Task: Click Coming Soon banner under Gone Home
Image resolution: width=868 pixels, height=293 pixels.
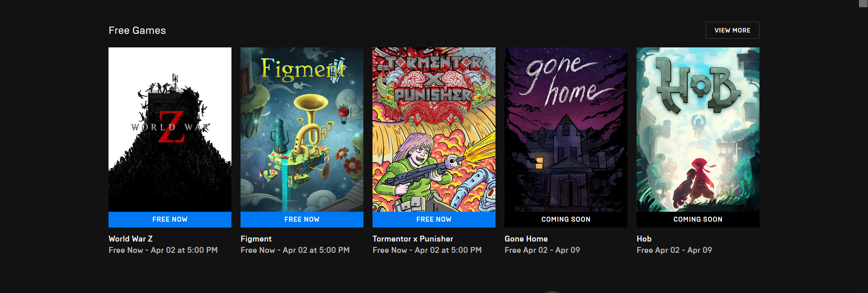Action: coord(566,219)
